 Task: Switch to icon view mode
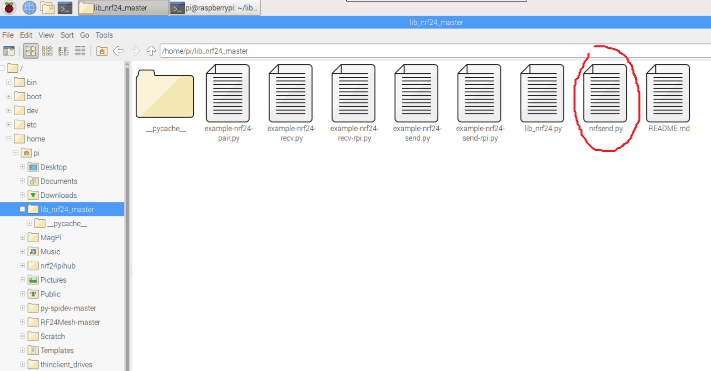pyautogui.click(x=30, y=51)
